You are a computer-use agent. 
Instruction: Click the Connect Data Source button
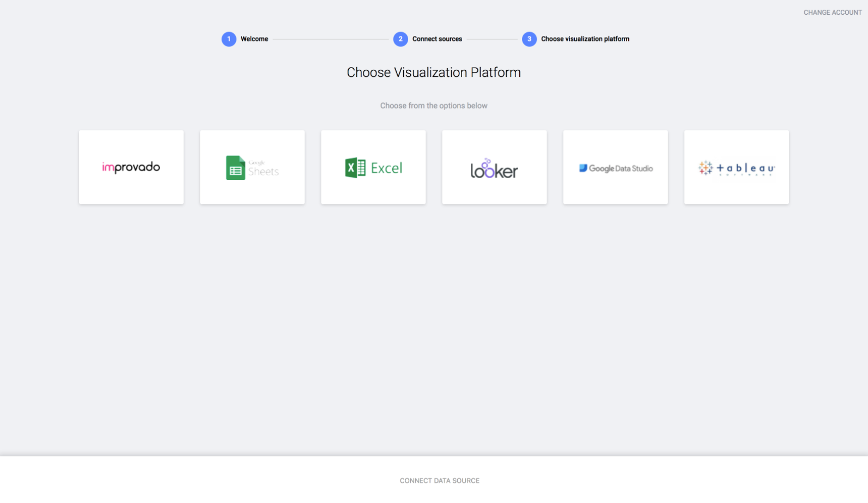(440, 481)
